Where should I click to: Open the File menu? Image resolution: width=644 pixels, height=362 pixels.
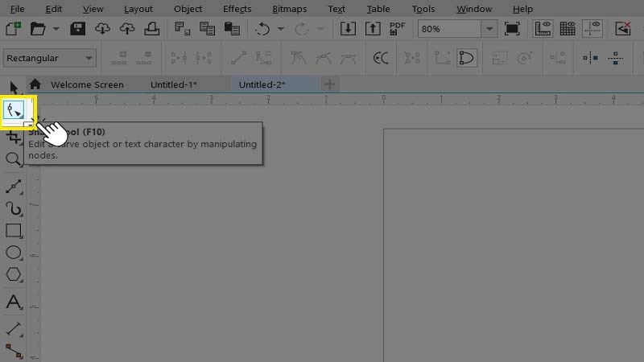coord(17,9)
